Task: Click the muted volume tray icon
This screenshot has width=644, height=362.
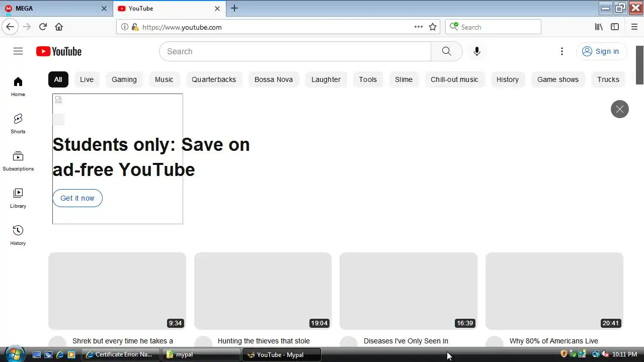Action: [606, 354]
